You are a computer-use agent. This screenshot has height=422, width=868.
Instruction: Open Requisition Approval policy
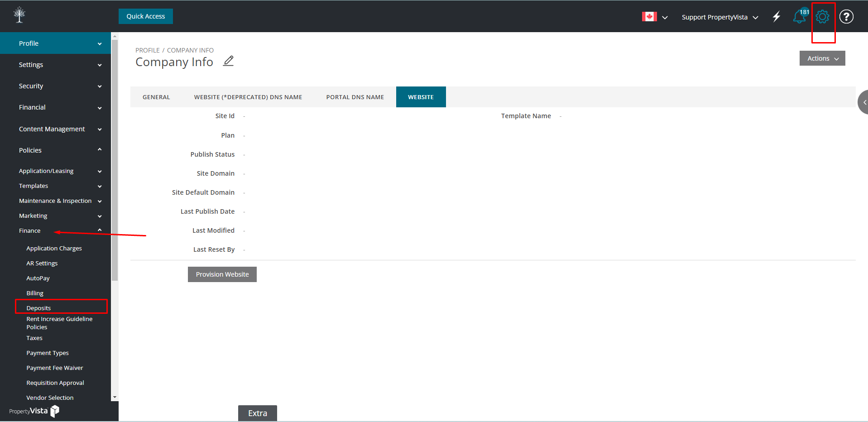pyautogui.click(x=55, y=383)
